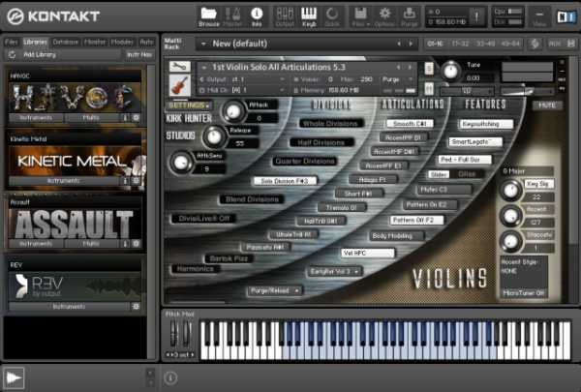Open the Midi Ch dropdown
Screen dimensions: 581x392
[x=243, y=90]
